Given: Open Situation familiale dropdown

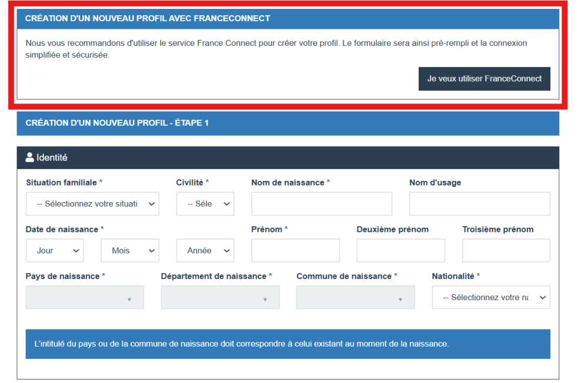Looking at the screenshot, I should point(92,204).
